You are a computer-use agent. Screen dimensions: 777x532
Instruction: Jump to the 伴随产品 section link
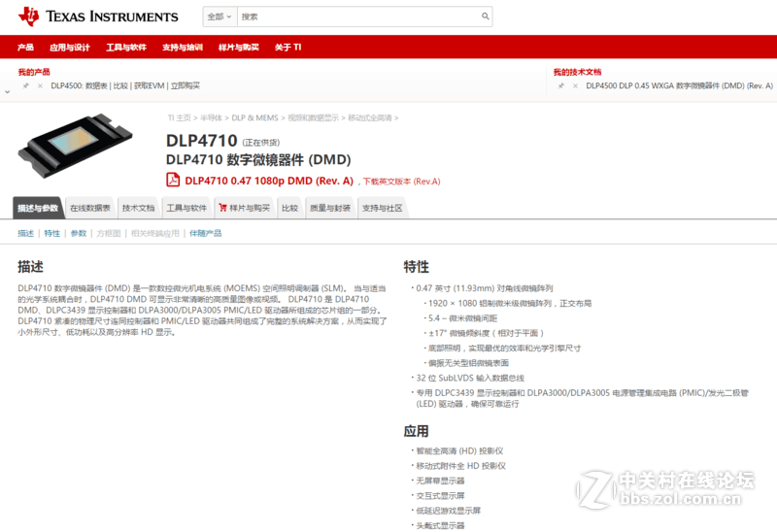point(205,233)
